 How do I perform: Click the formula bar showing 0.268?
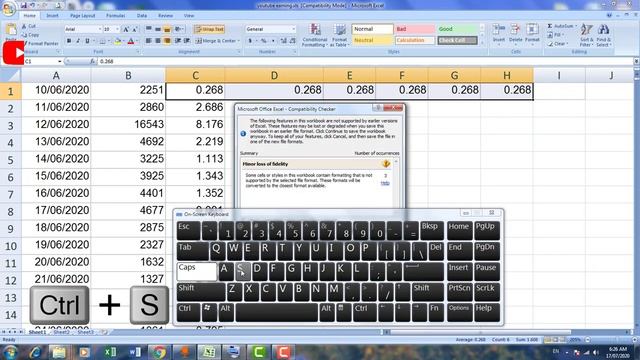pyautogui.click(x=365, y=61)
